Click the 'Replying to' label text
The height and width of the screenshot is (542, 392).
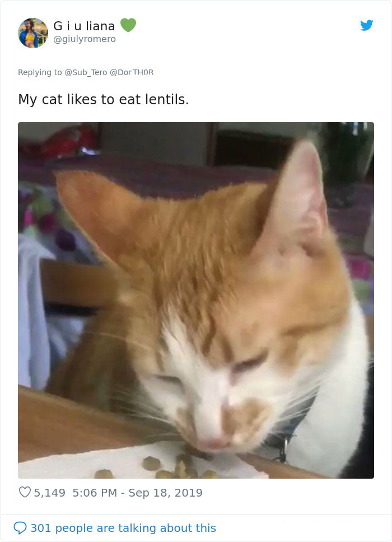coord(40,72)
